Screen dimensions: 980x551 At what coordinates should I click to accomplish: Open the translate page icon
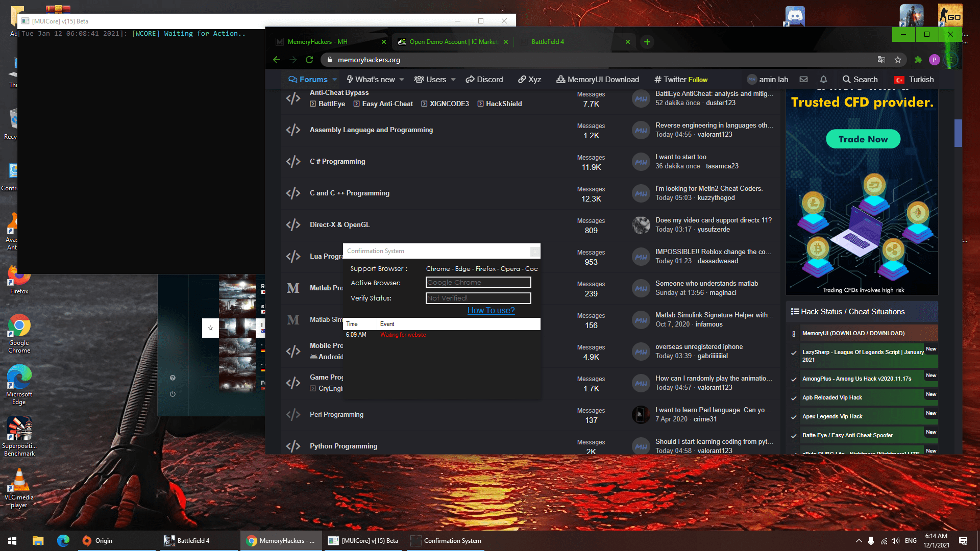tap(881, 60)
